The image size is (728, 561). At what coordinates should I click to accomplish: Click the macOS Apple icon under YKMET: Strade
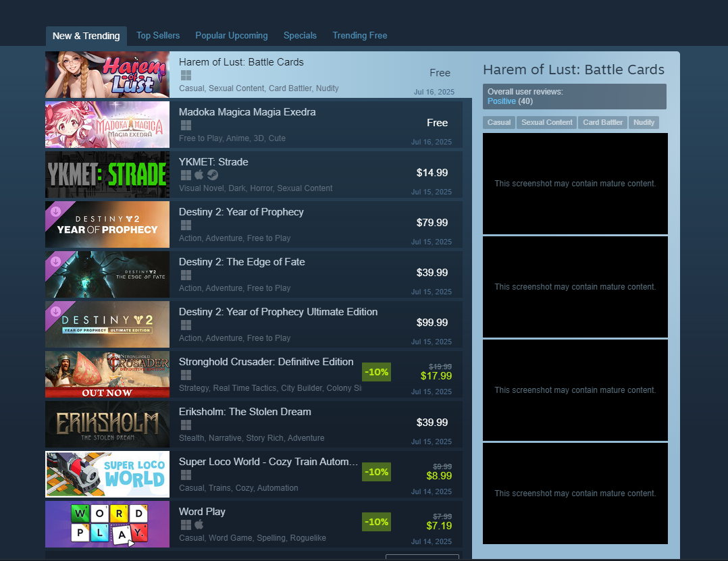[x=199, y=174]
